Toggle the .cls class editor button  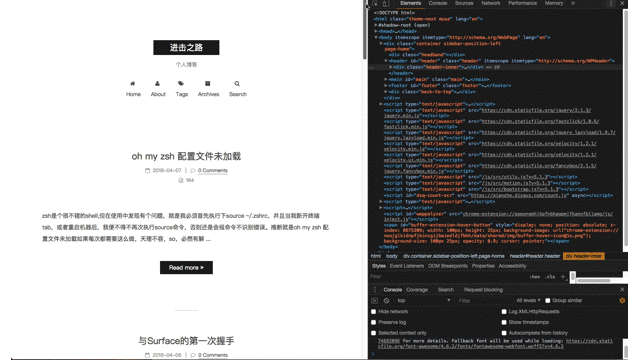(550, 276)
